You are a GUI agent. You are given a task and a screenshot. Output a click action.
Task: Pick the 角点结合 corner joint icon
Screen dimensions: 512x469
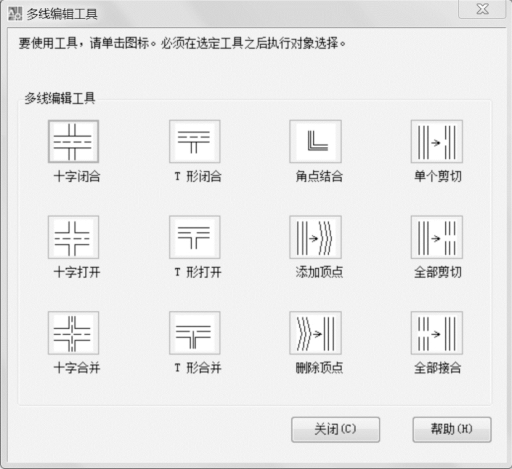(x=316, y=142)
